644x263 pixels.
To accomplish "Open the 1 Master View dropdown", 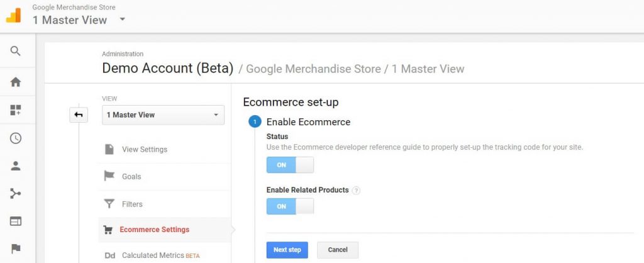I will coord(163,115).
